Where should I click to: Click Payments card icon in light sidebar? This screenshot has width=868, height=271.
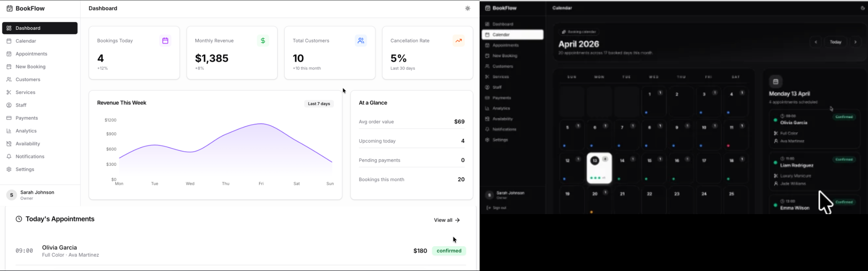click(9, 118)
